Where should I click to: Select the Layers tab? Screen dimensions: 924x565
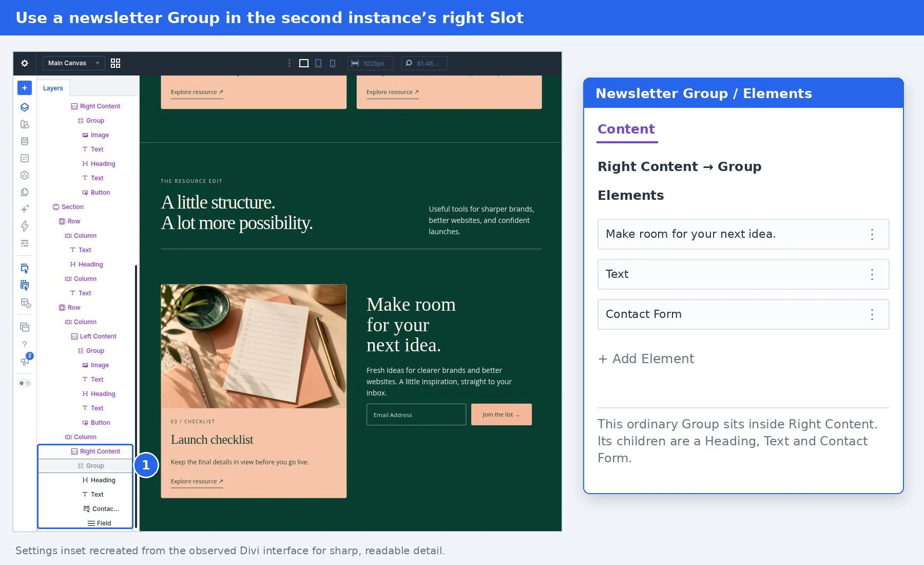click(53, 88)
